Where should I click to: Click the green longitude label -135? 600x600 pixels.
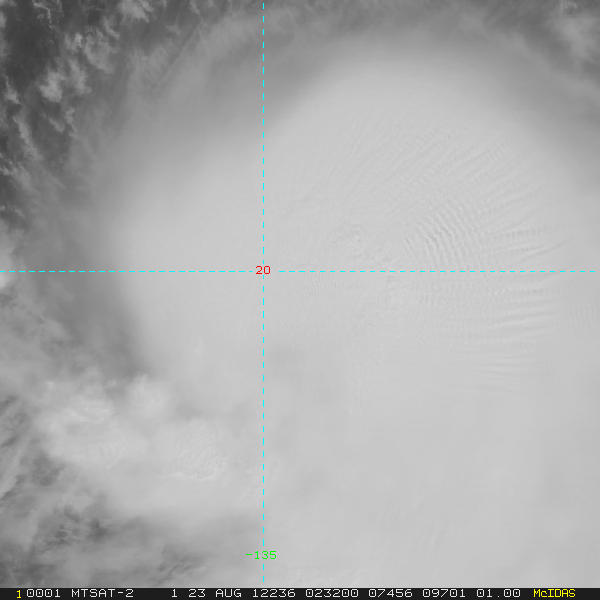click(x=261, y=555)
